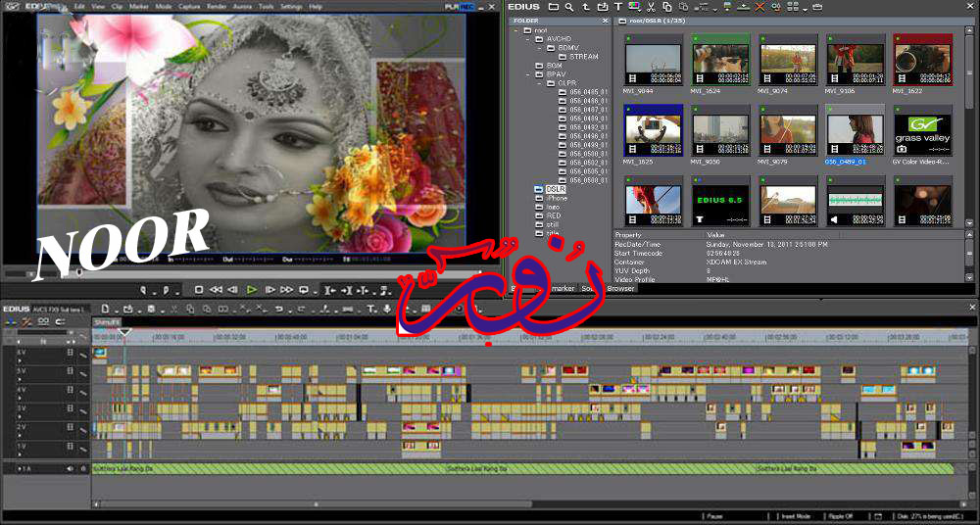This screenshot has height=525, width=980.
Task: Open new folder icon in bin toolbar
Action: point(554,7)
